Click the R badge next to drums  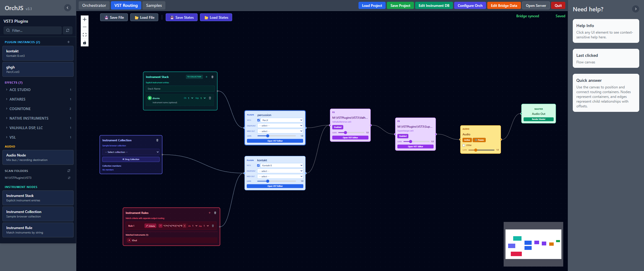coord(150,98)
